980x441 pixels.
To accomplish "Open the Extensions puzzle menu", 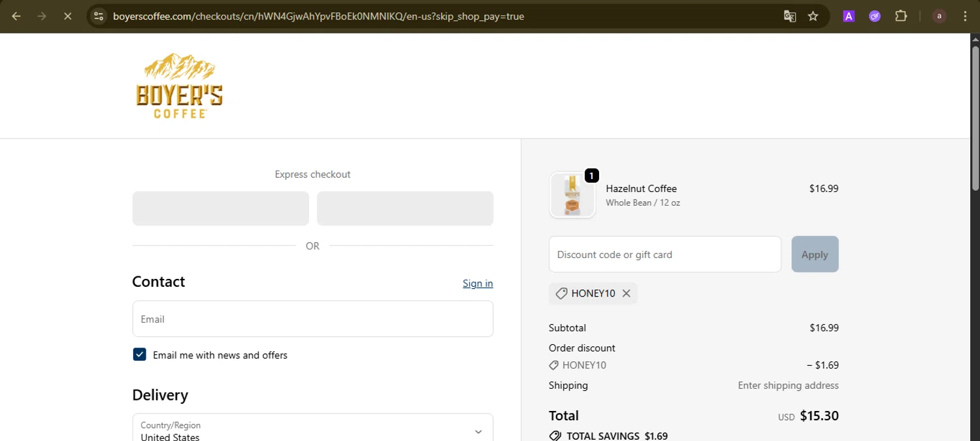I will coord(901,16).
